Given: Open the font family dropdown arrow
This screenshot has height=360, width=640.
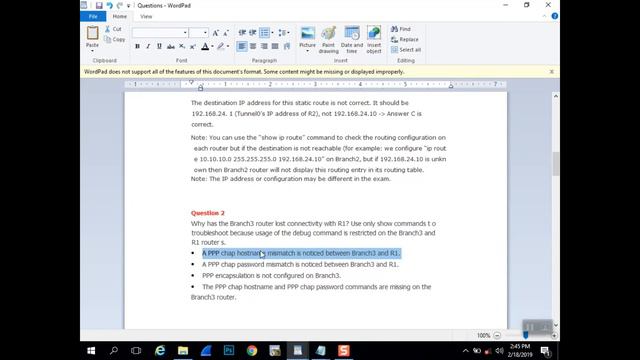Looking at the screenshot, I should (x=185, y=33).
